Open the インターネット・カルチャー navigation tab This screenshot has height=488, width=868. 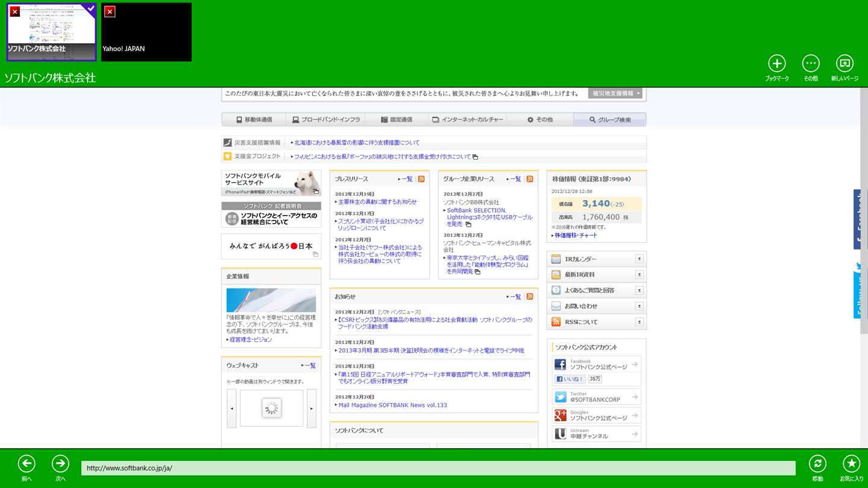467,120
